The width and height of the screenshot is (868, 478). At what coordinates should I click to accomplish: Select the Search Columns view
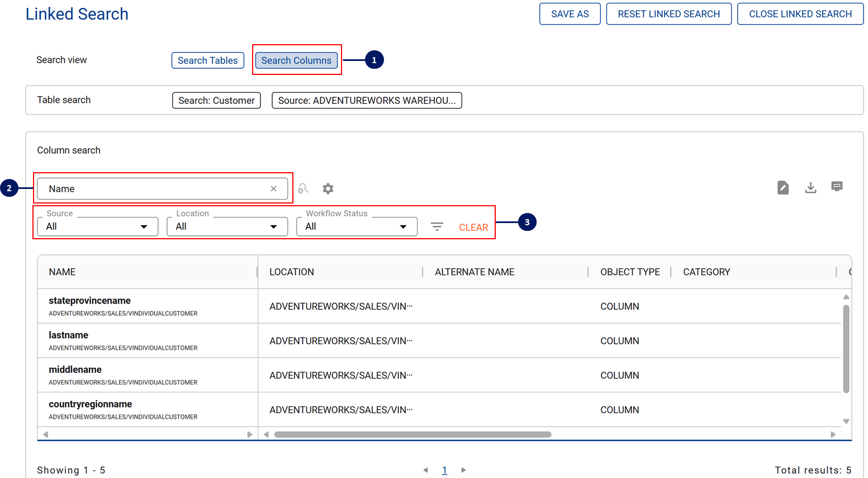click(x=296, y=60)
